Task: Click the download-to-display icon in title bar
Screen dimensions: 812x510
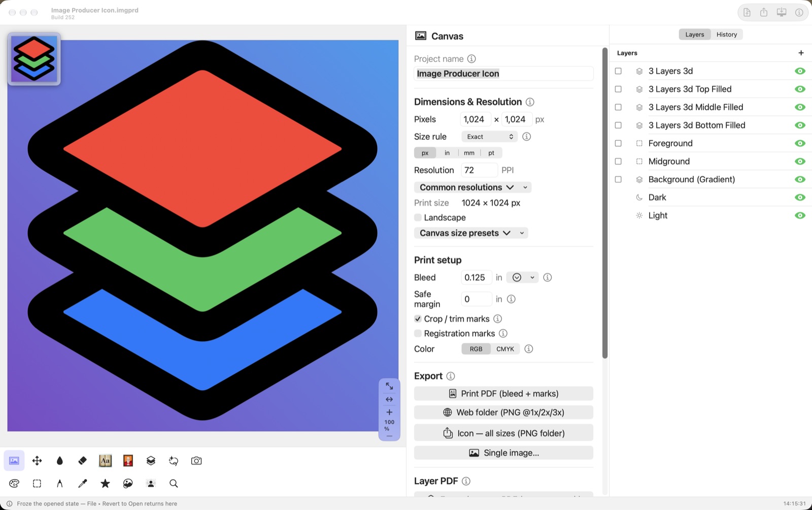Action: [x=782, y=12]
